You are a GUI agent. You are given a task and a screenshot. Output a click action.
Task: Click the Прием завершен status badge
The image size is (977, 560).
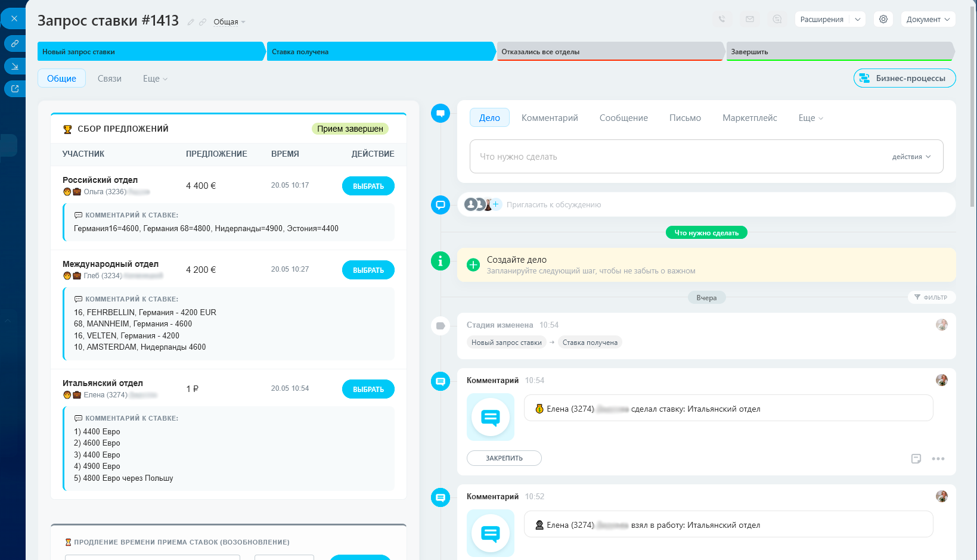click(350, 129)
